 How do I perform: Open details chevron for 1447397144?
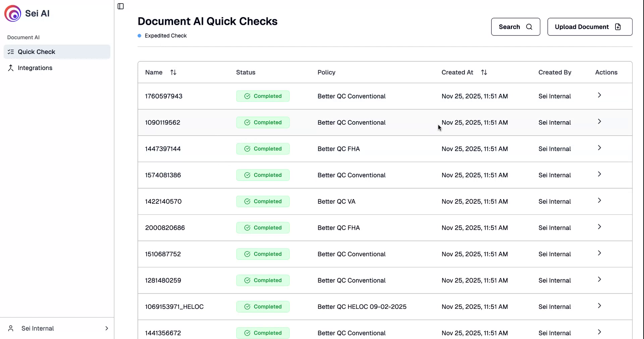pos(599,148)
